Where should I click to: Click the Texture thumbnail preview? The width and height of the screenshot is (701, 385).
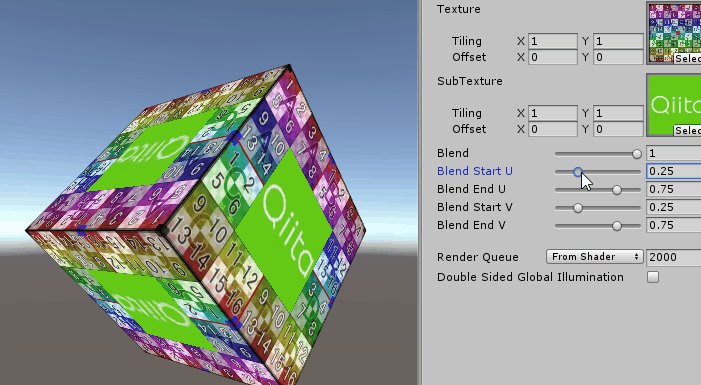tap(674, 33)
